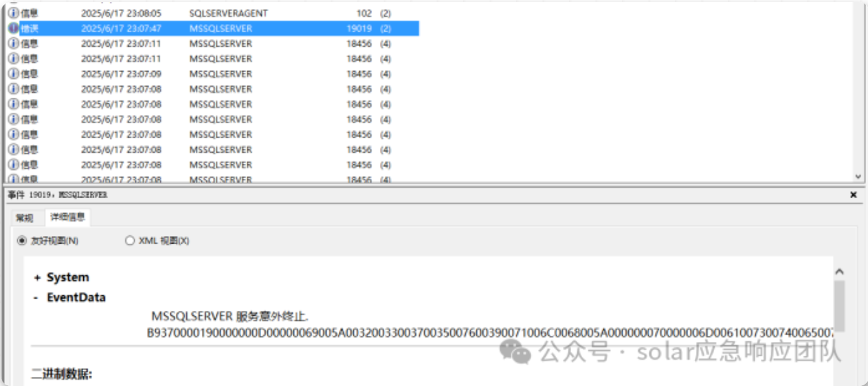Click the info icon on the SQLSERVERAGENT row
Image resolution: width=868 pixels, height=386 pixels.
point(14,13)
